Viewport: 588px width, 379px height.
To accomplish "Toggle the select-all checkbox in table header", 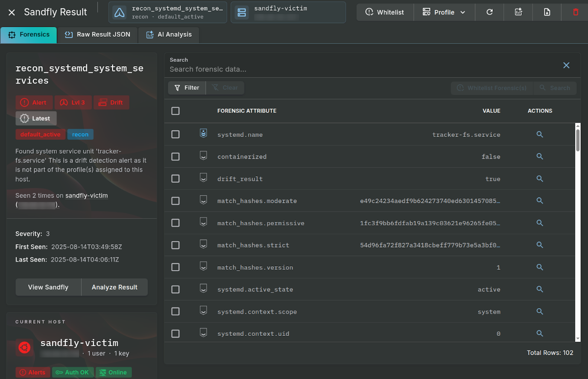I will pos(176,111).
